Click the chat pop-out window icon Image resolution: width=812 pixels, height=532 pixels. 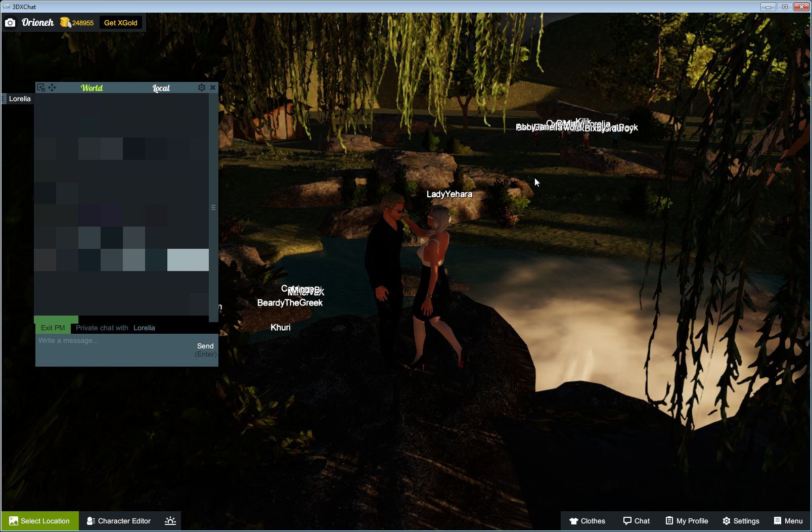pyautogui.click(x=40, y=87)
